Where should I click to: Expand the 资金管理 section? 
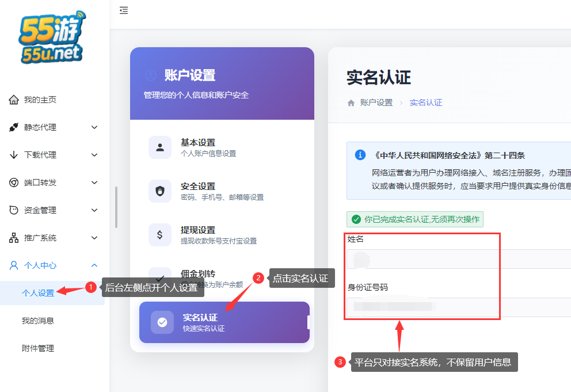click(x=94, y=210)
